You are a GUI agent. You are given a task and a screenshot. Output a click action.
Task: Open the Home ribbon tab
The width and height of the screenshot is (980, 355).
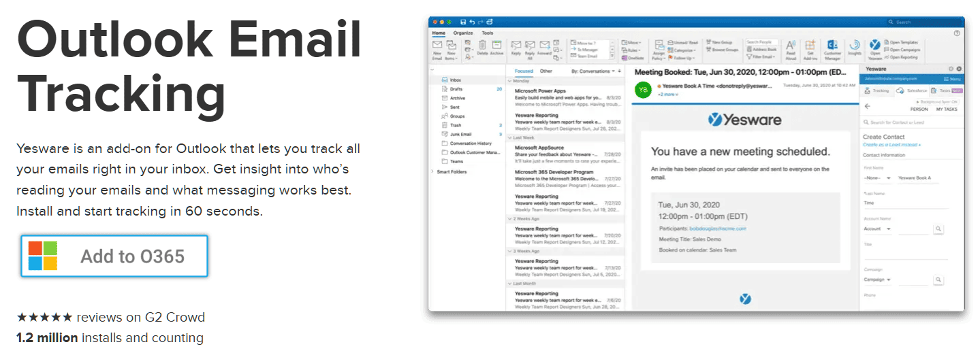pyautogui.click(x=439, y=33)
